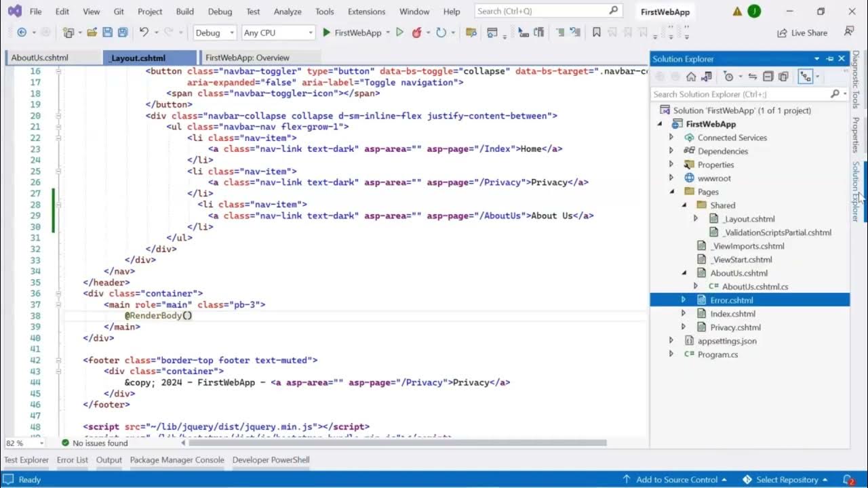This screenshot has height=488, width=868.
Task: Start FirstWebApp with the green play button
Action: click(x=326, y=33)
